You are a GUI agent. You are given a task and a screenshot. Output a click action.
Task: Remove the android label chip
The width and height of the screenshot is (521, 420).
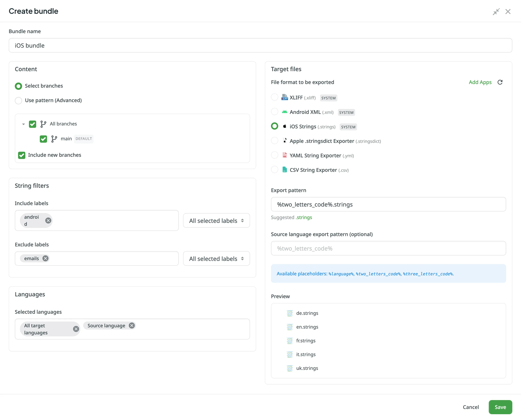(48, 220)
